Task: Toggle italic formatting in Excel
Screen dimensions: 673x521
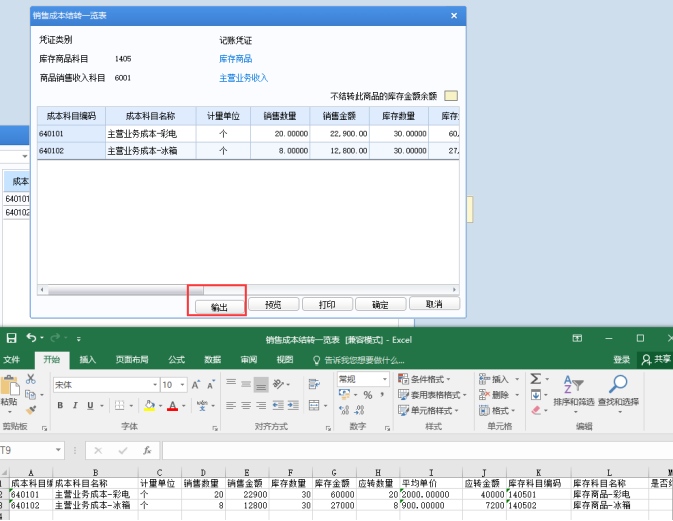Action: pyautogui.click(x=75, y=406)
